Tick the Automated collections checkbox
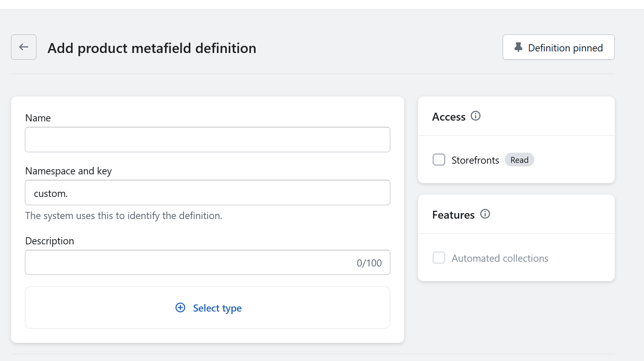 point(439,258)
